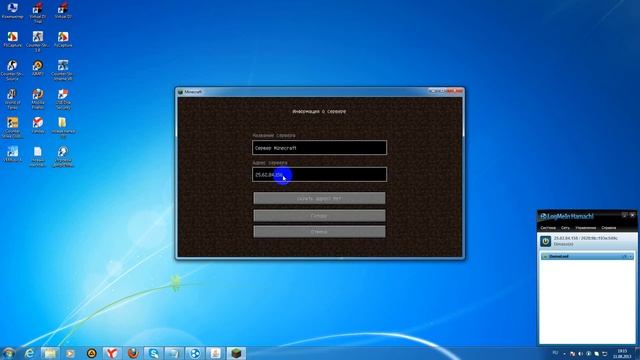Open Firefox from the taskbar
Image resolution: width=640 pixels, height=360 pixels.
click(133, 353)
